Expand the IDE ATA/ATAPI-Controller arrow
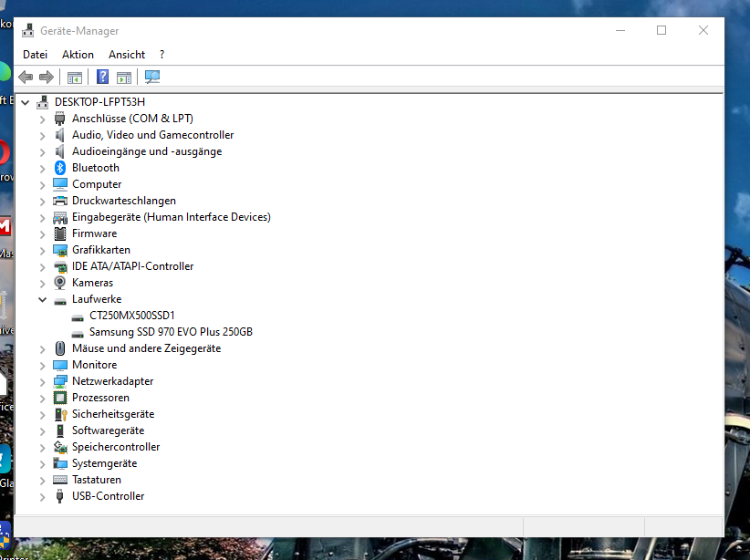The image size is (750, 560). 43,267
